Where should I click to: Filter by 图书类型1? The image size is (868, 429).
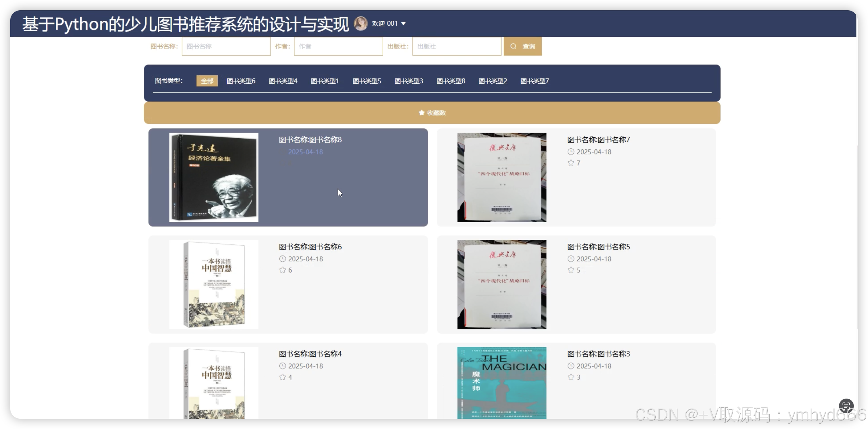(x=325, y=81)
